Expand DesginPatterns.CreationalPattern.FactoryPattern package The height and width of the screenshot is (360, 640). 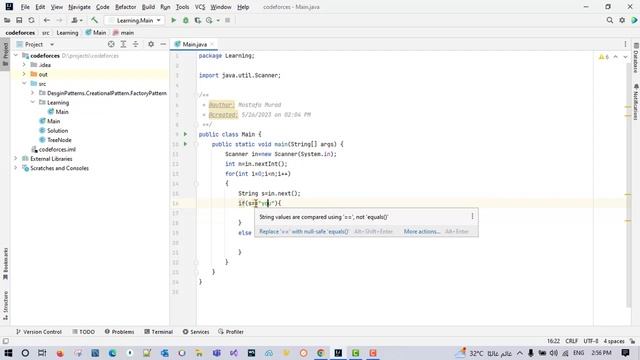click(33, 93)
